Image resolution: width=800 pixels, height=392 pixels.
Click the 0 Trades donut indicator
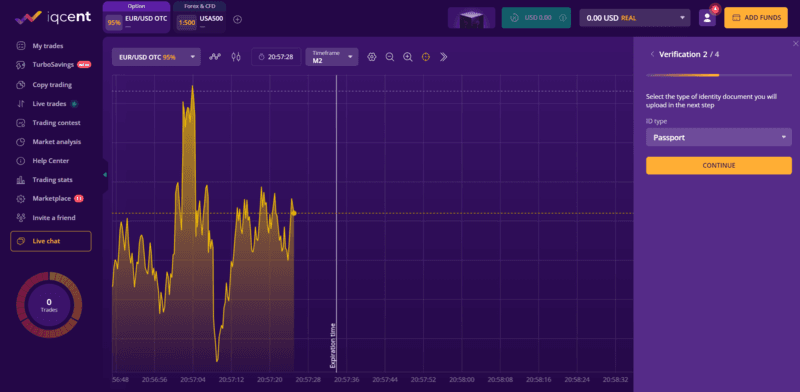49,305
